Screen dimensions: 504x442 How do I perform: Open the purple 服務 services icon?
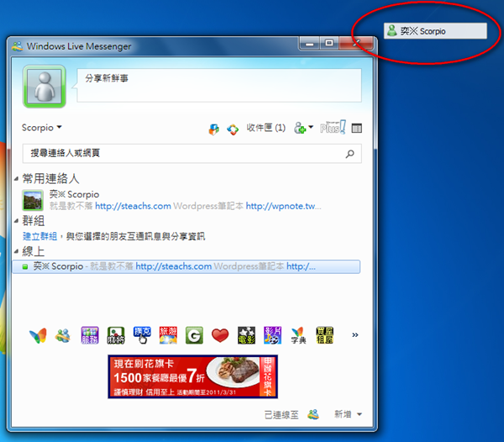tap(90, 335)
